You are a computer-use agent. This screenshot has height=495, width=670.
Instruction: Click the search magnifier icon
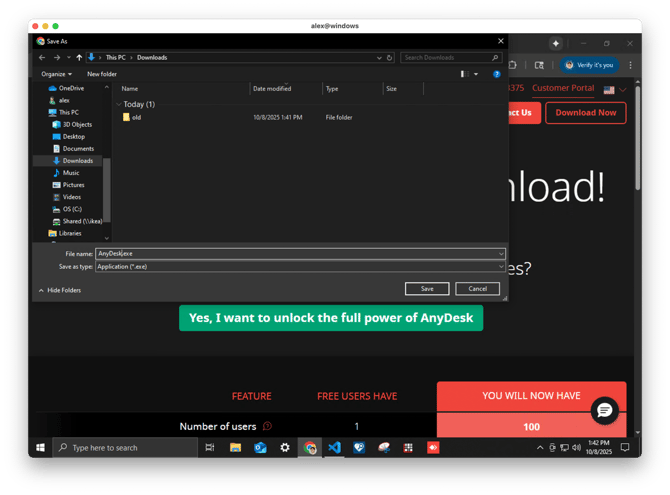point(495,58)
